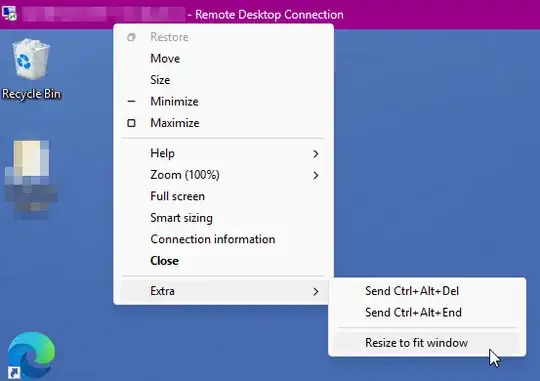
Task: Send Ctrl+Alt+Del to remote session
Action: click(427, 291)
